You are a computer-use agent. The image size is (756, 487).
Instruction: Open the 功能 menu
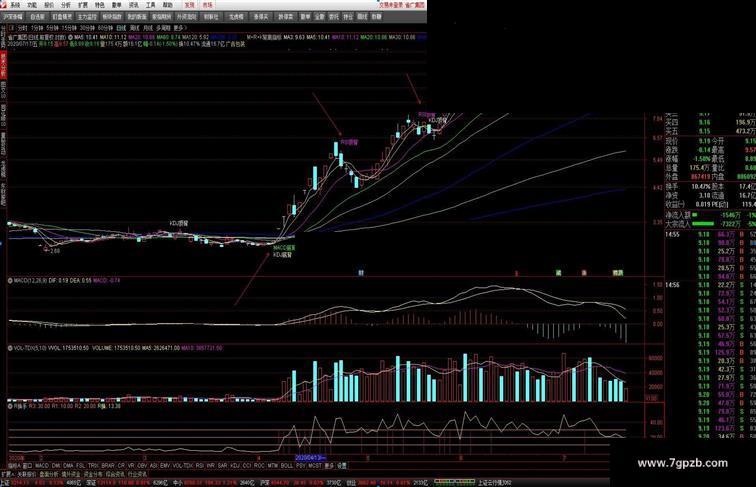coord(32,5)
